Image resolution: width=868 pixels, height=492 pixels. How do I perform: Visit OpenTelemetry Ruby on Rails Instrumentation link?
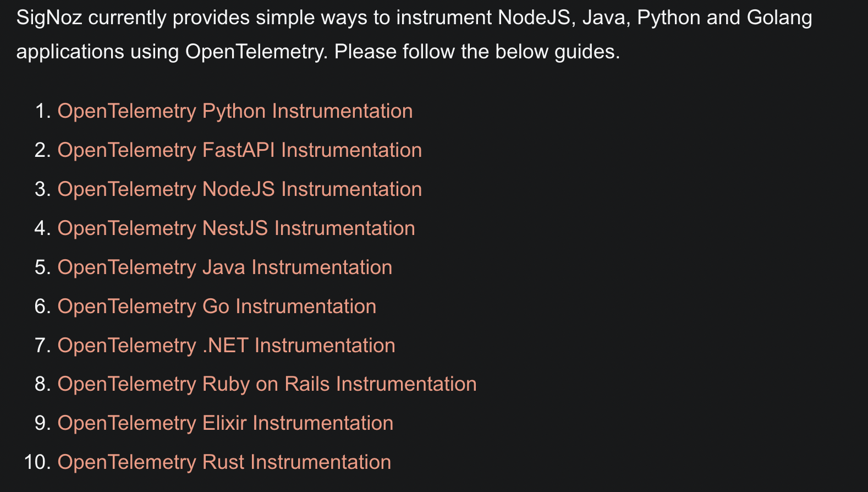[267, 384]
